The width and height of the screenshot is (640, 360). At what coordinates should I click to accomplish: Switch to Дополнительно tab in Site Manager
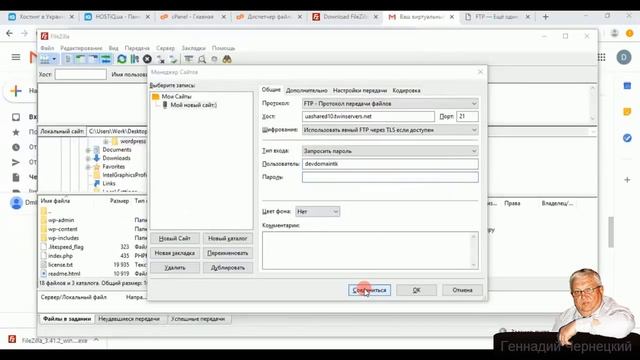307,90
